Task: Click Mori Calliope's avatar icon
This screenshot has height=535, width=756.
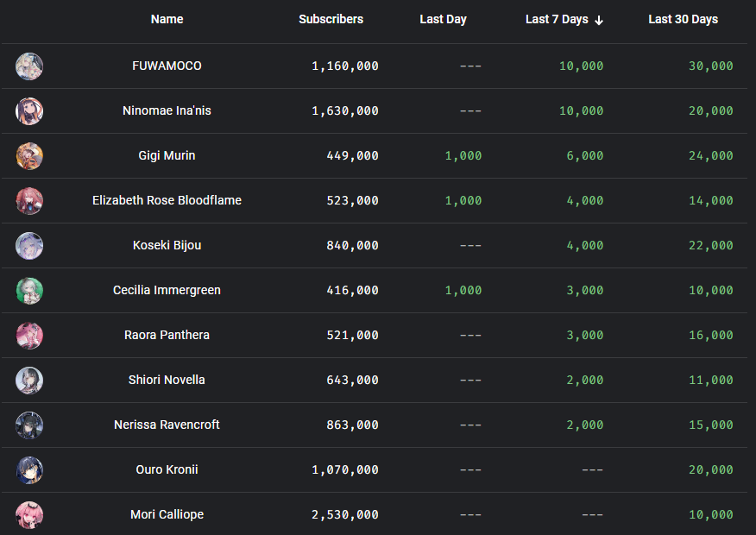Action: point(29,515)
